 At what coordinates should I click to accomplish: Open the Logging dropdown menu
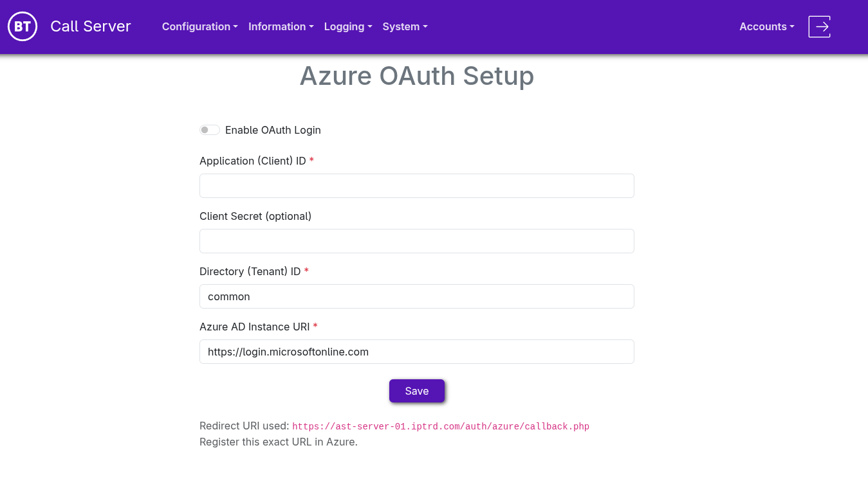coord(348,26)
